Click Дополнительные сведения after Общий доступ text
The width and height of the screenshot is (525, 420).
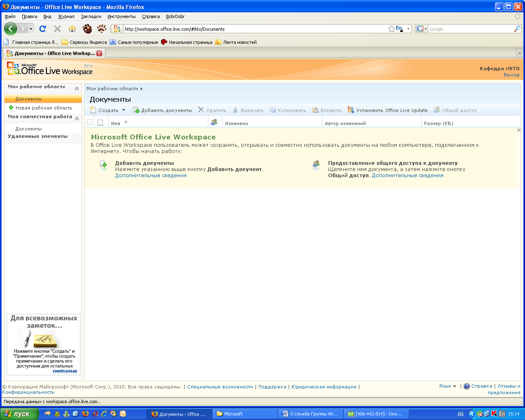click(x=407, y=175)
